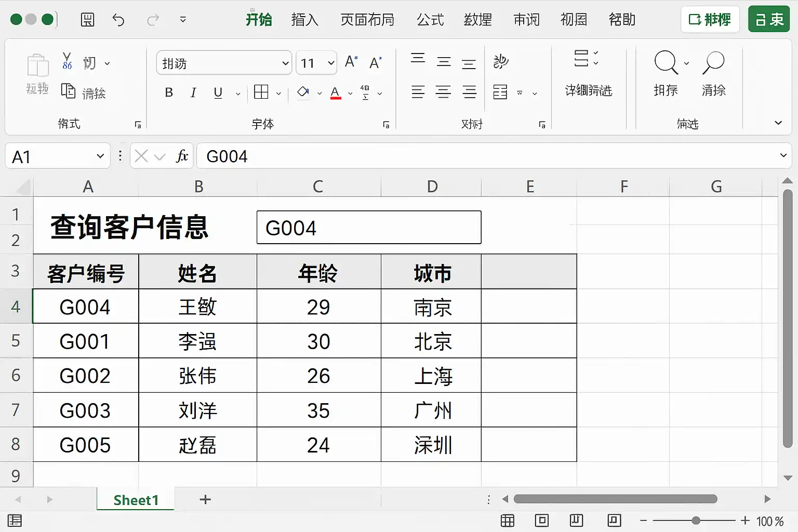The image size is (798, 532).
Task: Click the Insert Function fx icon
Action: (182, 156)
